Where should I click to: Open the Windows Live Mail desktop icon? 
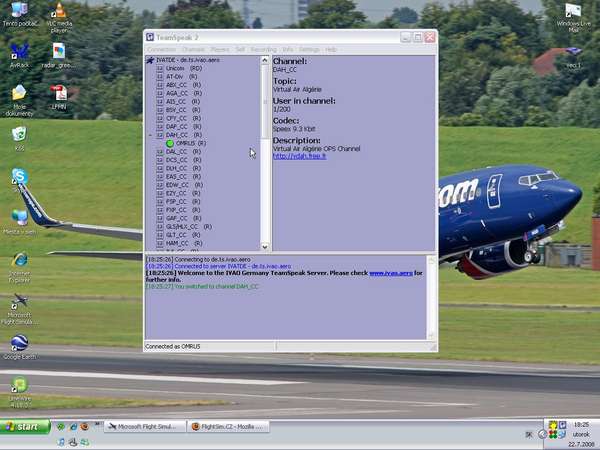pyautogui.click(x=573, y=17)
